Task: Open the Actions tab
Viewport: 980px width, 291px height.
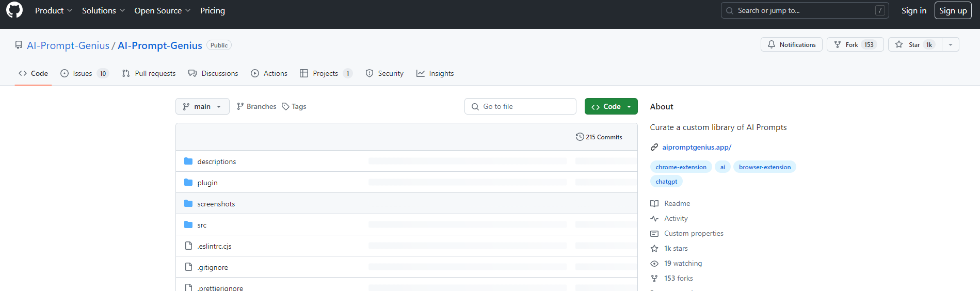Action: pos(269,73)
